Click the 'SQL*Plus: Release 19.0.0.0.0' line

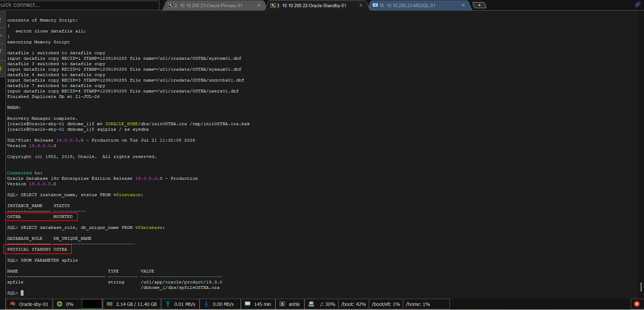pos(101,140)
